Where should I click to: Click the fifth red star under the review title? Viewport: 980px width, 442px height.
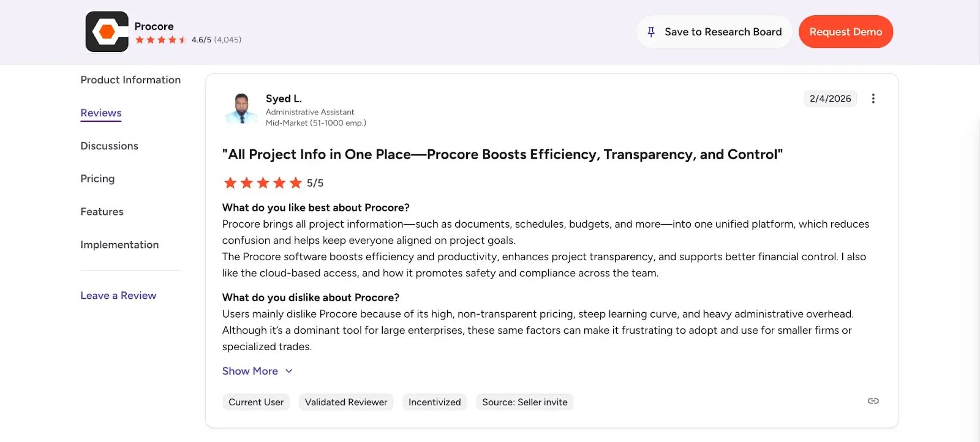coord(294,182)
